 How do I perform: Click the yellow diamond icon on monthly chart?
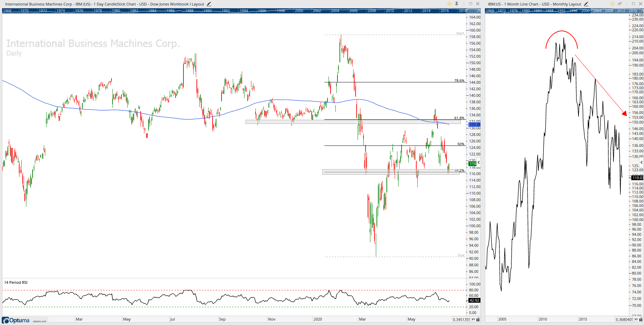(612, 4)
